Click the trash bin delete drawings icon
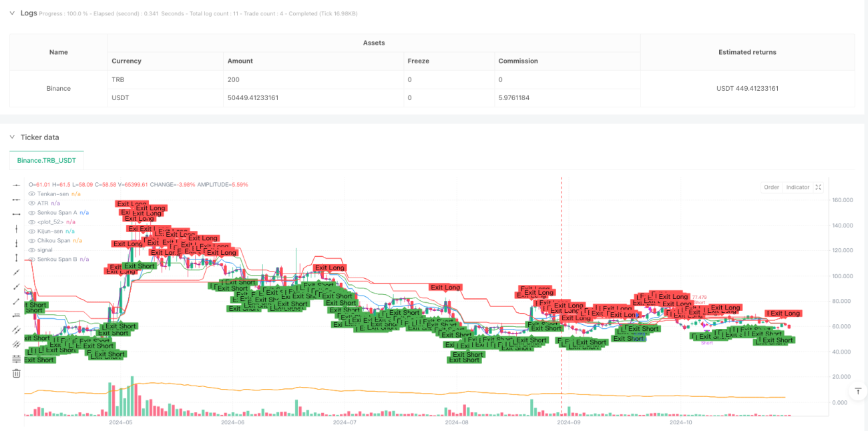Image resolution: width=868 pixels, height=431 pixels. [x=17, y=374]
